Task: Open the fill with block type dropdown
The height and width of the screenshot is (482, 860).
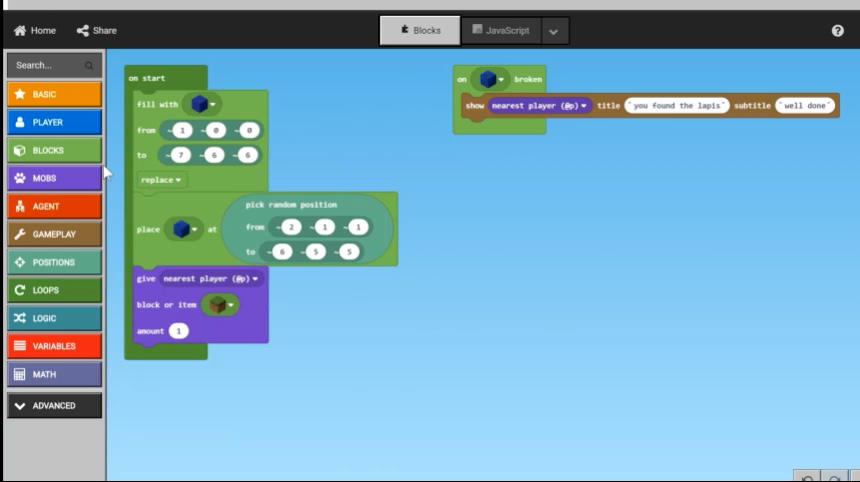Action: [212, 103]
